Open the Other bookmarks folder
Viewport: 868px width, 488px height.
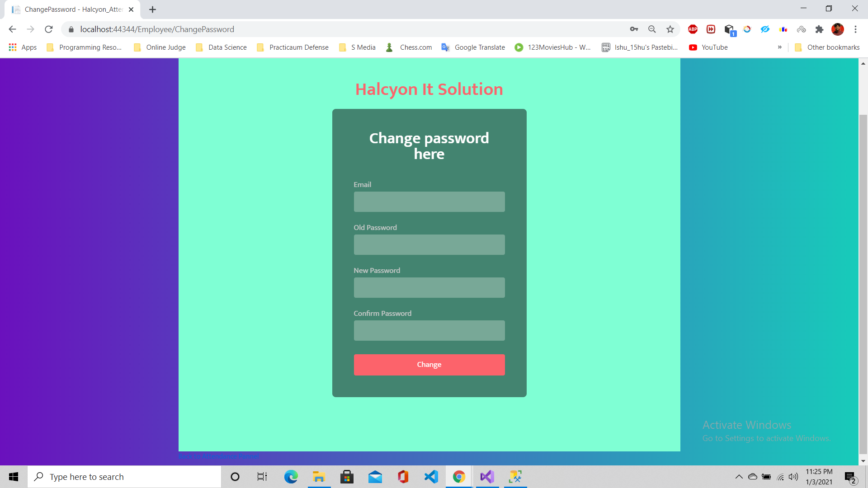[x=827, y=47]
